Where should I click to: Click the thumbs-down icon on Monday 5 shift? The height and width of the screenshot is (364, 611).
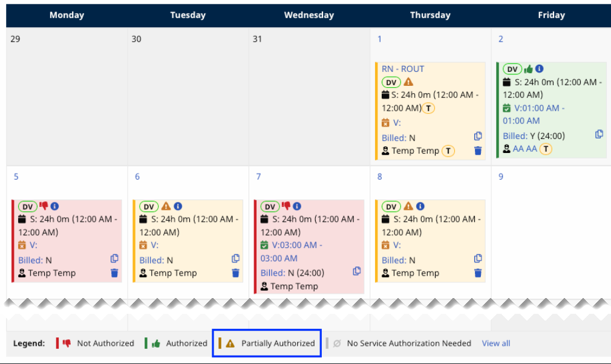coord(44,206)
